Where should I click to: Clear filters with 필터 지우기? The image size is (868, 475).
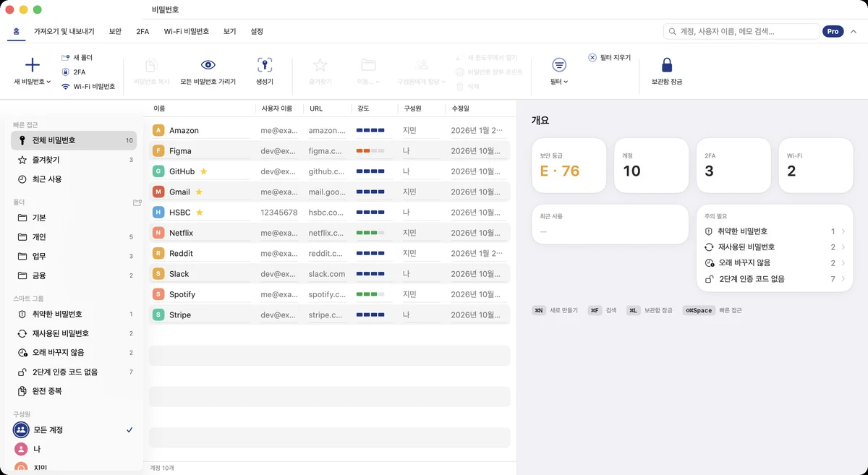(x=609, y=57)
